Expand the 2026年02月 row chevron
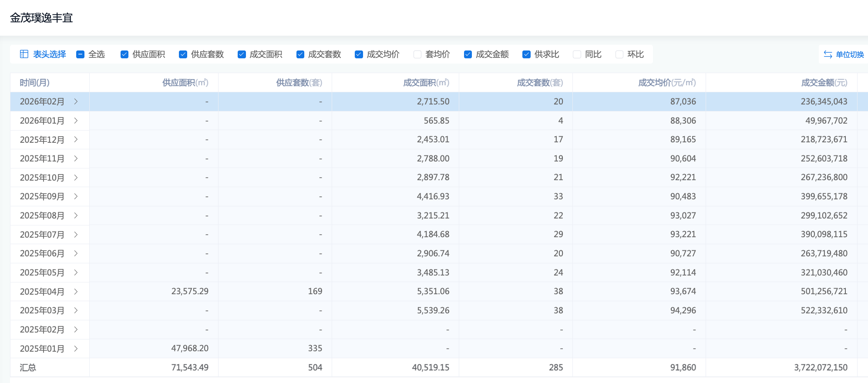Viewport: 868px width, 383px height. coord(76,101)
